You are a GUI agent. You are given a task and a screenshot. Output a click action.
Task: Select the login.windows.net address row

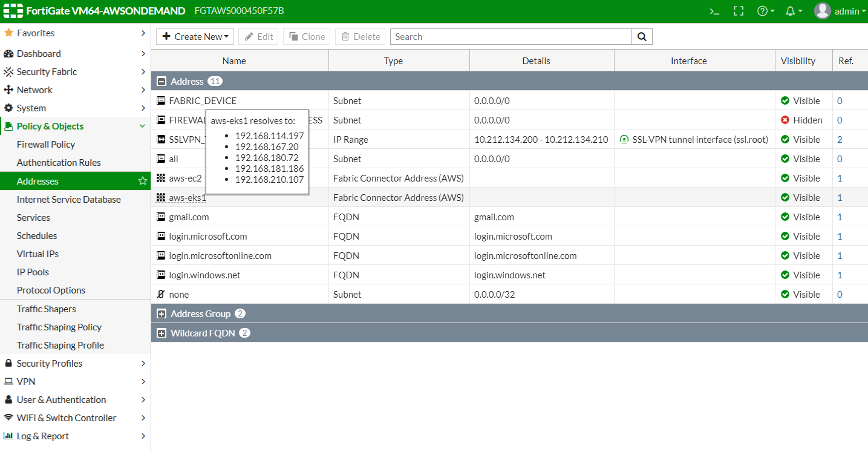[x=509, y=275]
